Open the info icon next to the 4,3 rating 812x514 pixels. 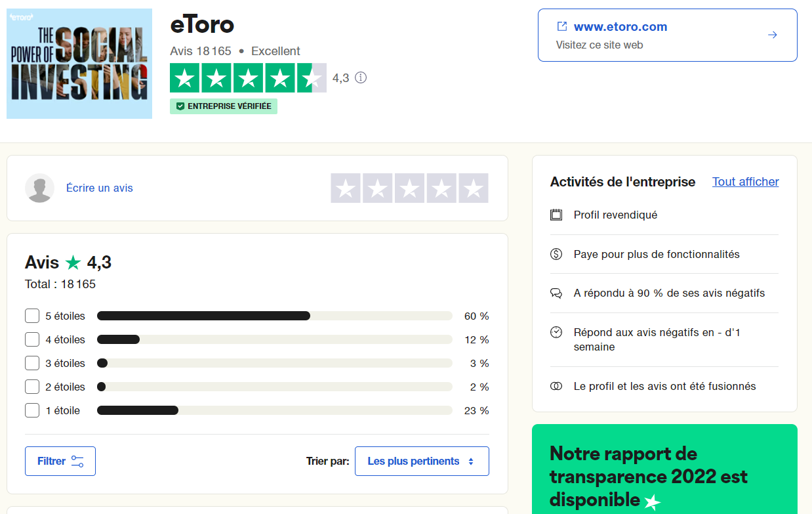[x=359, y=77]
